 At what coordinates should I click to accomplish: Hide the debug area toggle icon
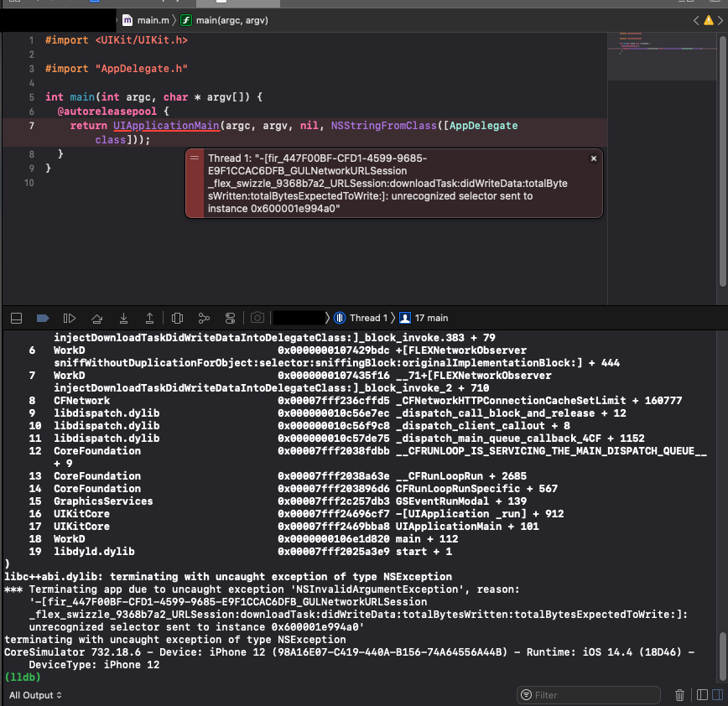coord(16,319)
